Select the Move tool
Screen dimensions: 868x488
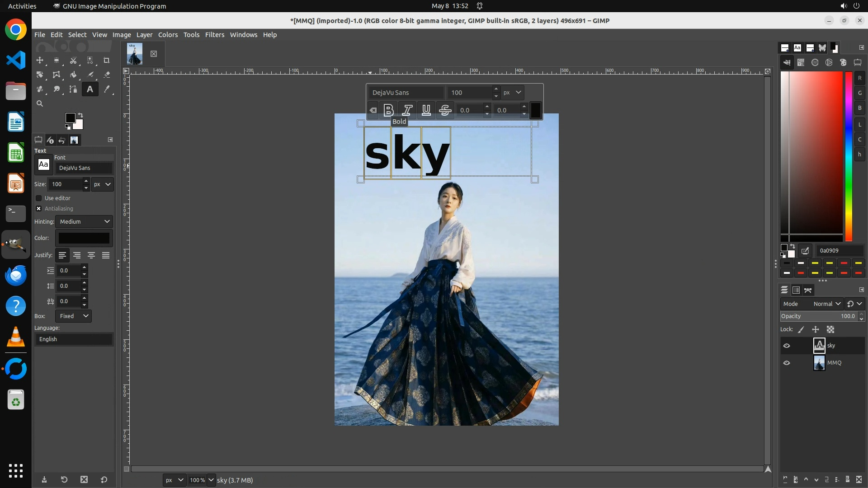(x=40, y=60)
